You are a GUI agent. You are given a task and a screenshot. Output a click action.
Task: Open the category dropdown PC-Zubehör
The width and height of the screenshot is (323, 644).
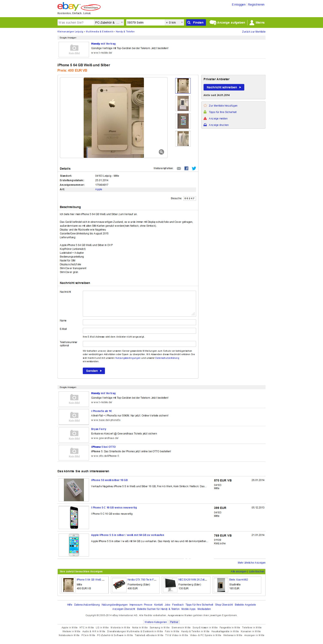(109, 23)
